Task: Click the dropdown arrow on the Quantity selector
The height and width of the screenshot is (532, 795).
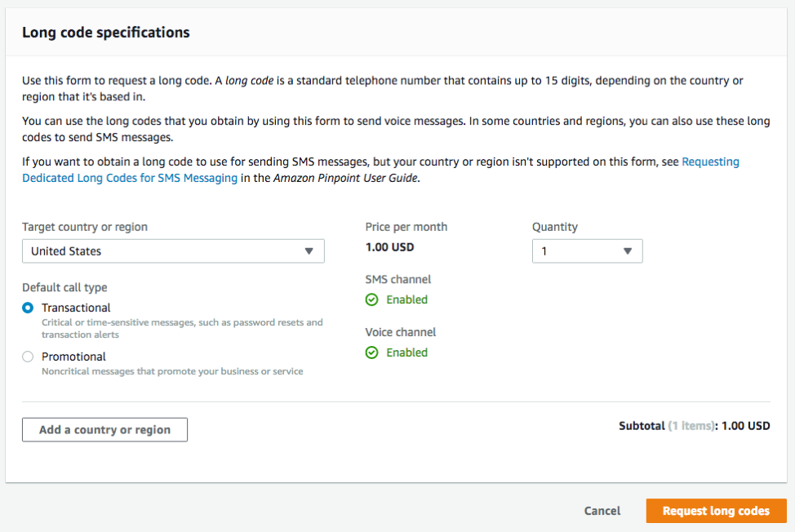Action: click(x=627, y=250)
